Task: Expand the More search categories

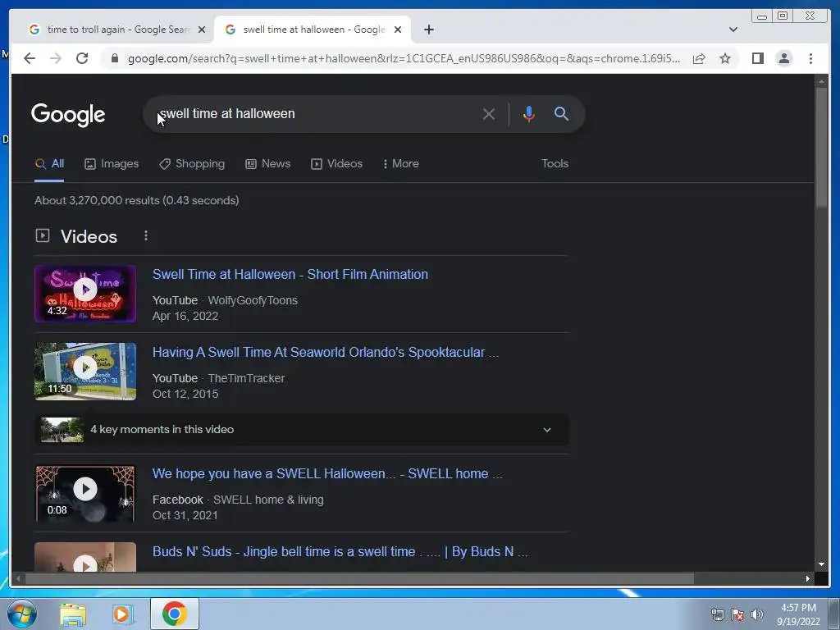Action: [400, 163]
